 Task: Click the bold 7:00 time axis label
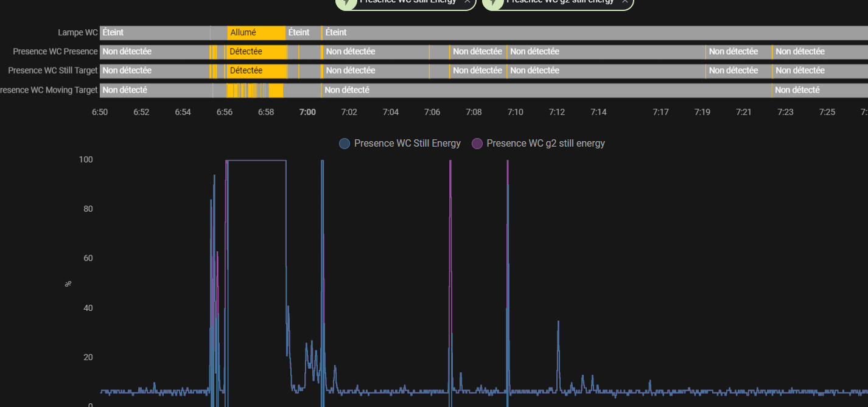(307, 112)
